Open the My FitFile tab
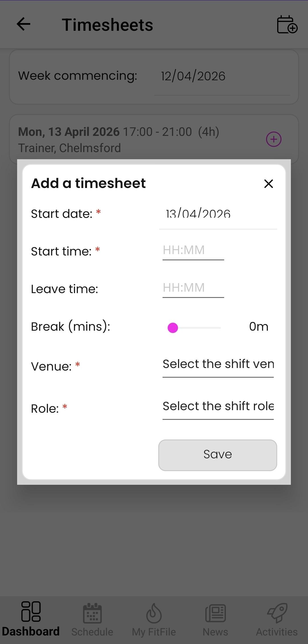The width and height of the screenshot is (308, 644). pyautogui.click(x=154, y=618)
